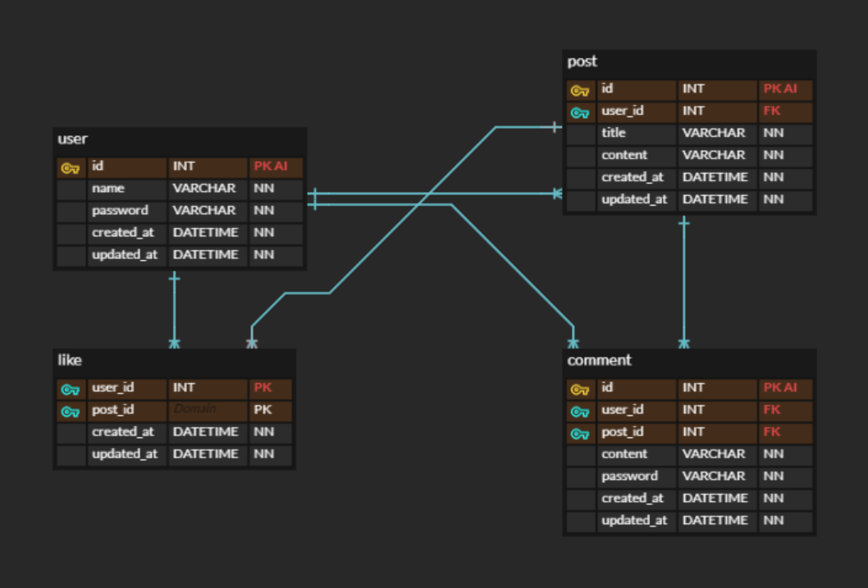Click NN option of user updated_at row

coord(263,254)
